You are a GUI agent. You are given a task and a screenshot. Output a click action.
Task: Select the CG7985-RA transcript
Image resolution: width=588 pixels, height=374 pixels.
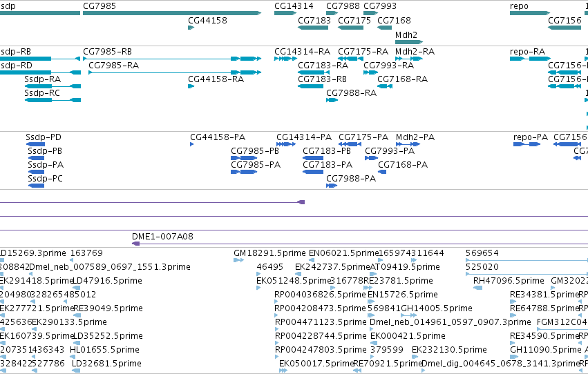tap(175, 72)
